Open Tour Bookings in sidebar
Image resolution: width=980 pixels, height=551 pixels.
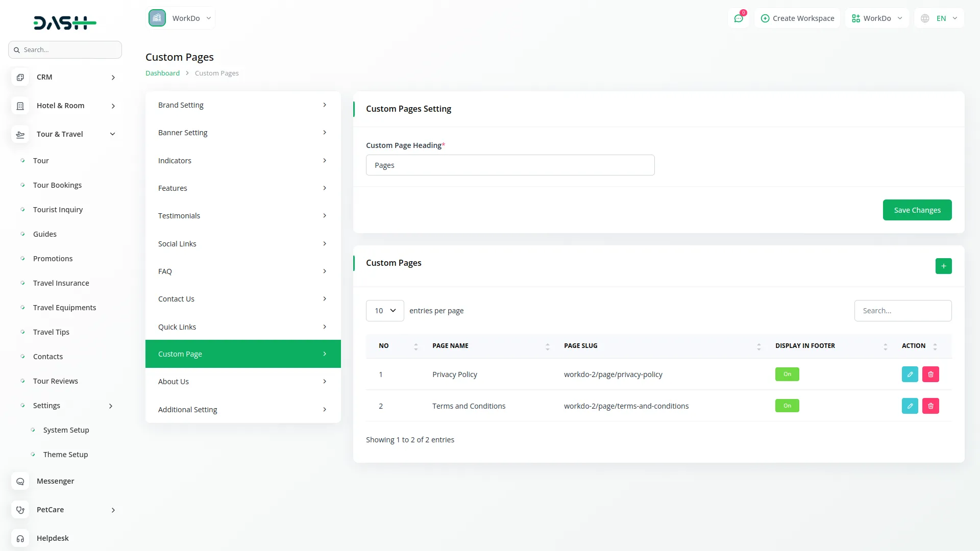[x=57, y=185]
